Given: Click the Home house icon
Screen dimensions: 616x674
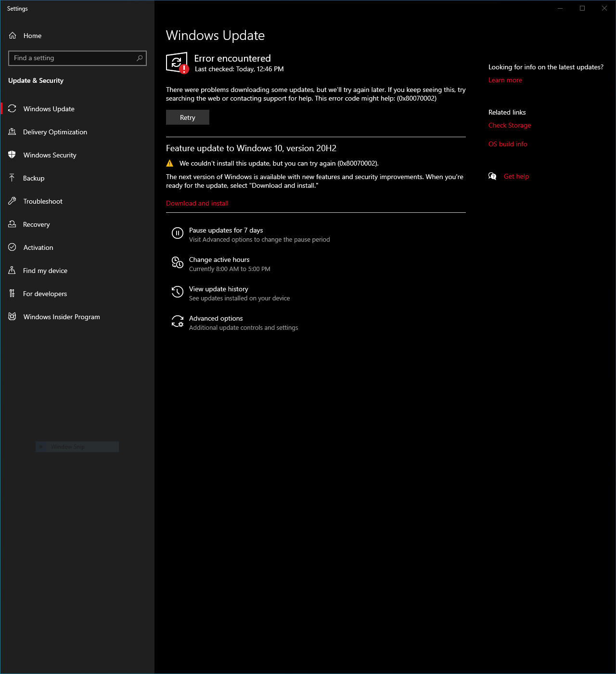Looking at the screenshot, I should [x=13, y=36].
